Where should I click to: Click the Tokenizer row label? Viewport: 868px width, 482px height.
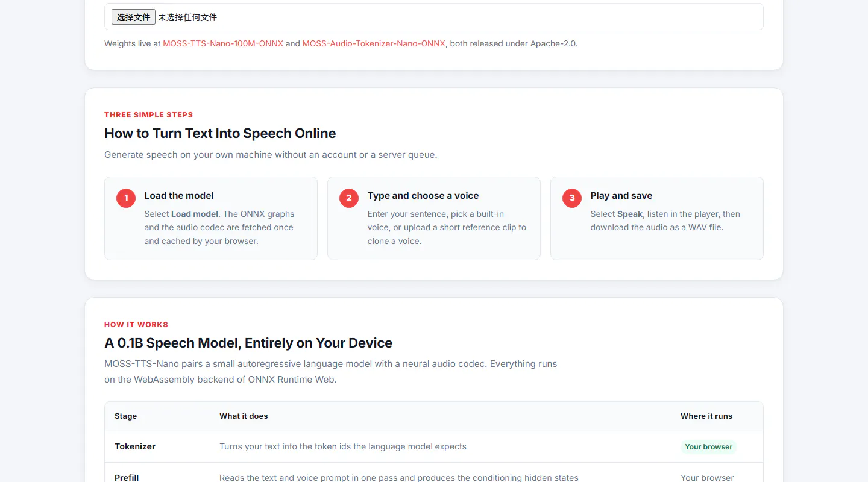135,446
